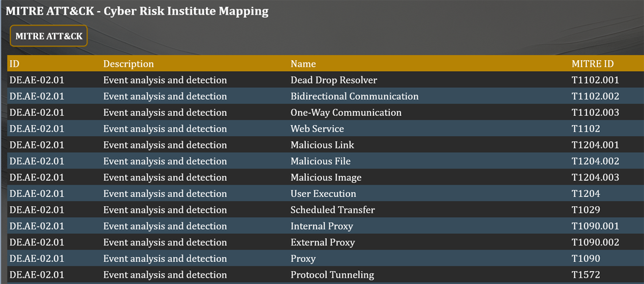Click the Name column header
644x284 pixels.
[x=303, y=64]
